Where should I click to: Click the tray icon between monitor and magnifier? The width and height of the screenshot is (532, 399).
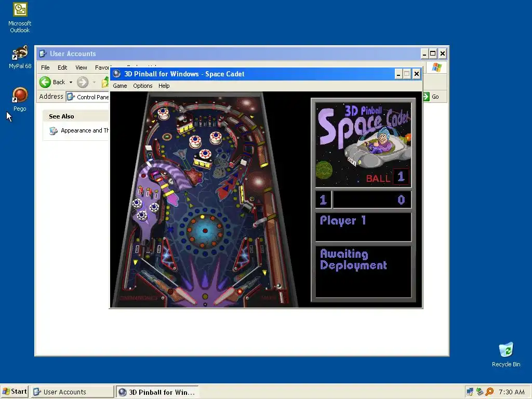480,392
